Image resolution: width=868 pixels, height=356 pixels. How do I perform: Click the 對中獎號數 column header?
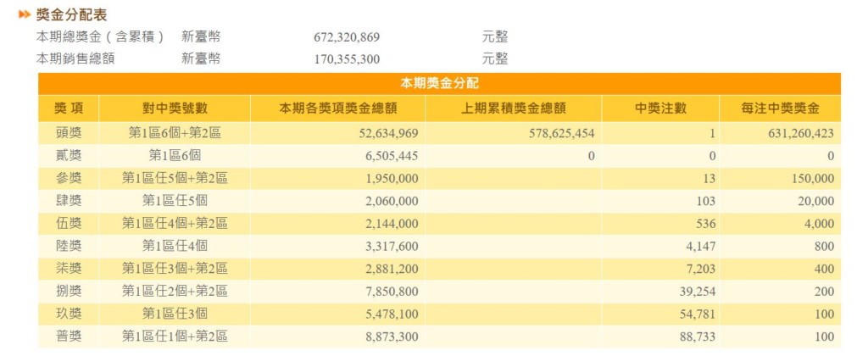(175, 108)
